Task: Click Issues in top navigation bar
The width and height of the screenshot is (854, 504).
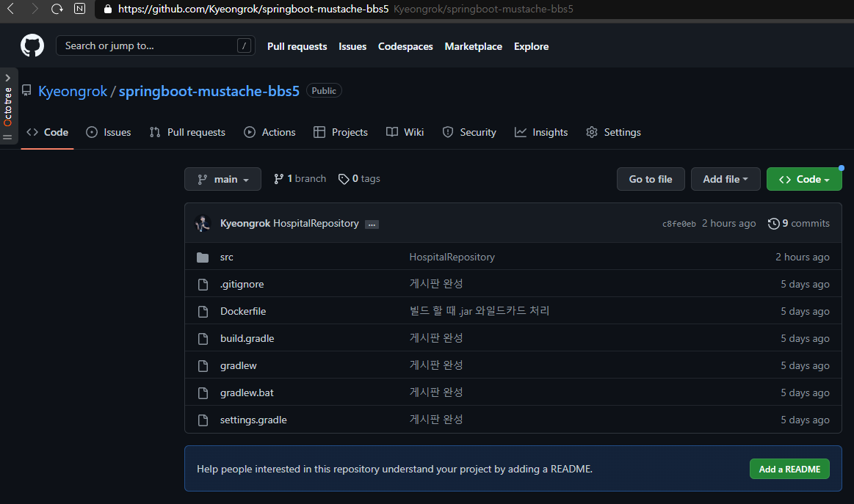Action: pos(352,46)
